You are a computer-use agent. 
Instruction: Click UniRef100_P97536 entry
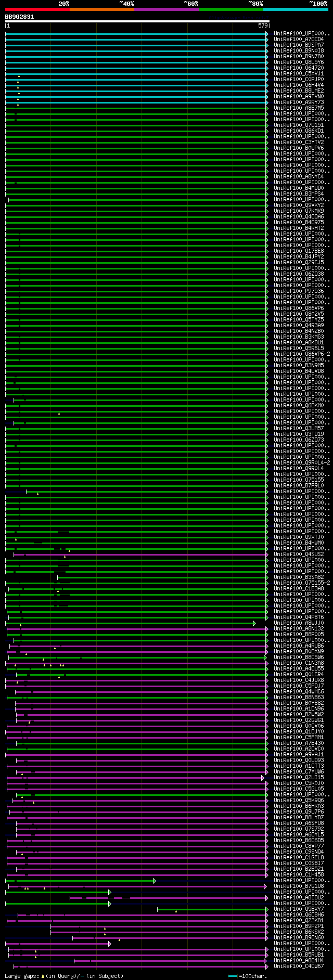(x=299, y=291)
